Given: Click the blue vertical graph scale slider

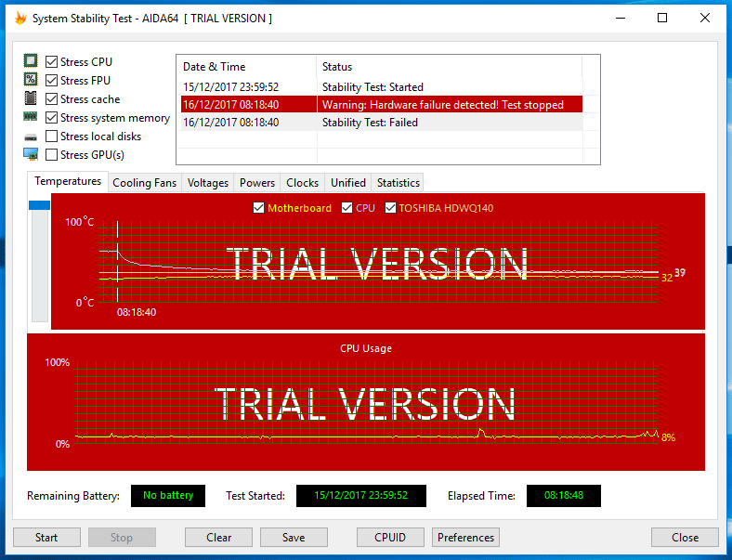Looking at the screenshot, I should [x=40, y=205].
